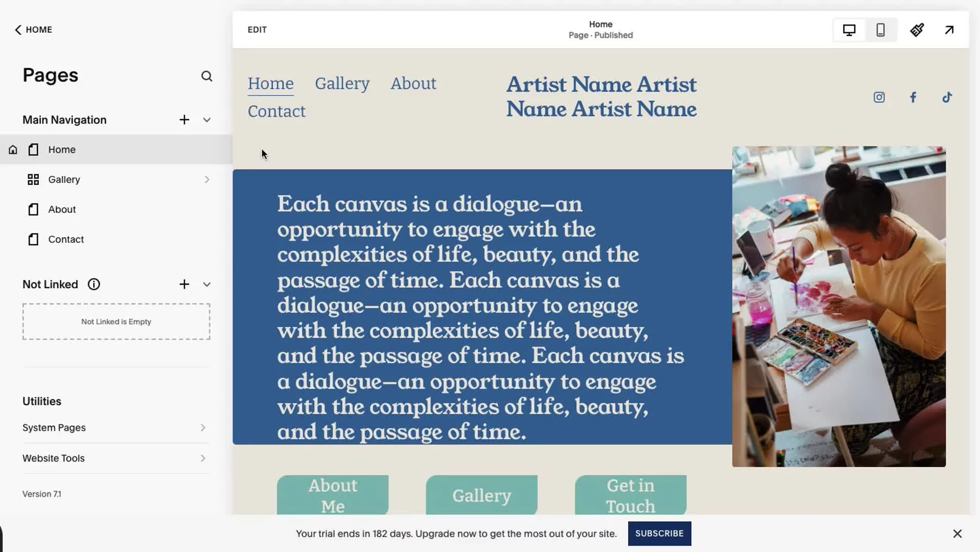The image size is (980, 552).
Task: Expand Website Tools with its chevron
Action: 203,458
